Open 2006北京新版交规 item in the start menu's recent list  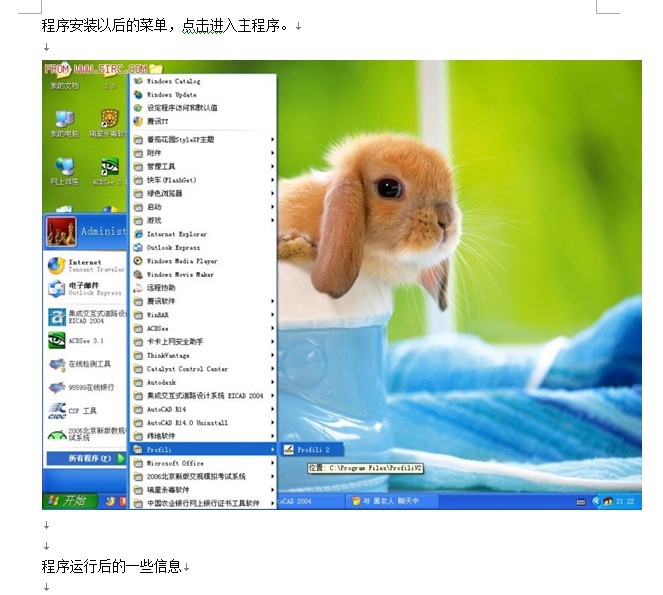click(x=85, y=434)
